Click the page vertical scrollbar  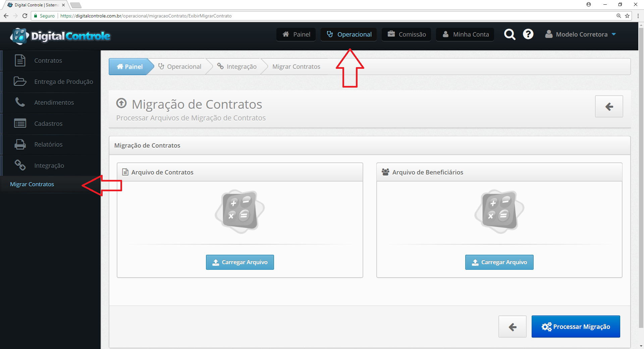(x=641, y=178)
